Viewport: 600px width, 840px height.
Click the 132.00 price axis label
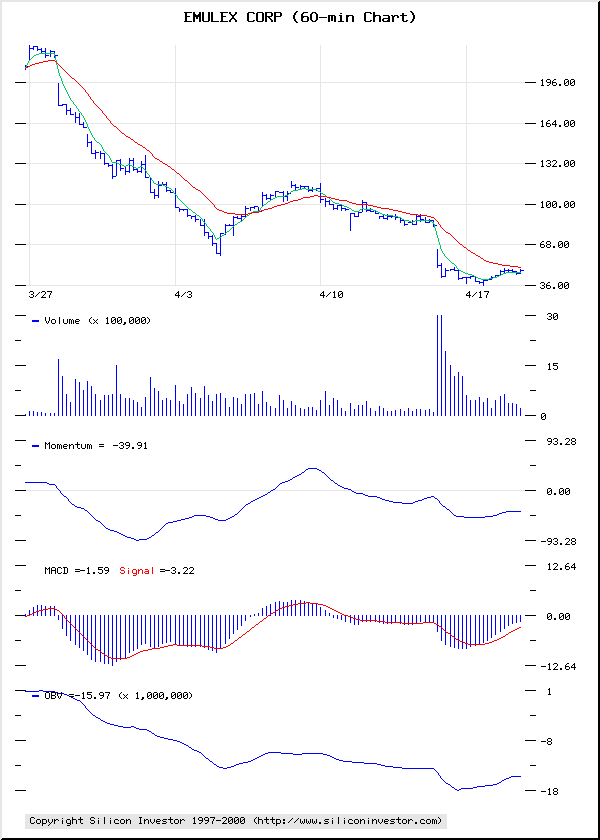point(558,163)
